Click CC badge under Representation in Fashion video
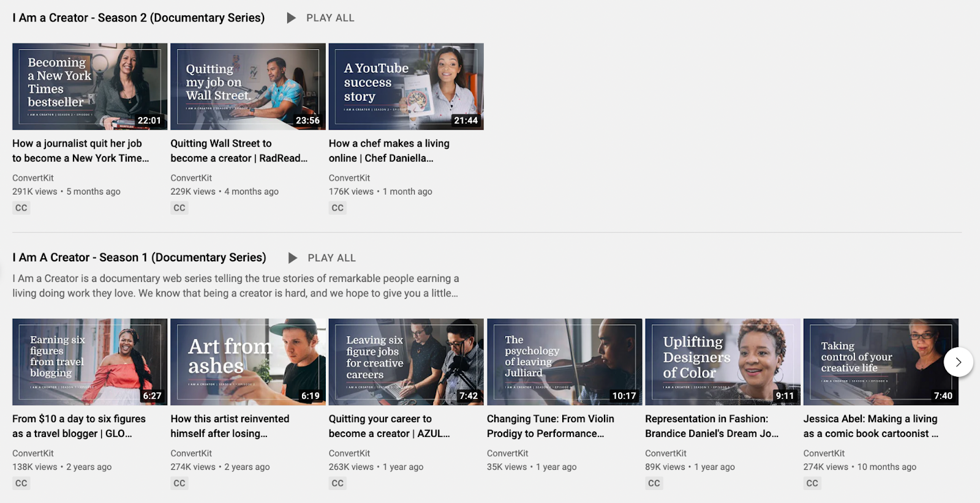This screenshot has height=503, width=980. pos(654,483)
